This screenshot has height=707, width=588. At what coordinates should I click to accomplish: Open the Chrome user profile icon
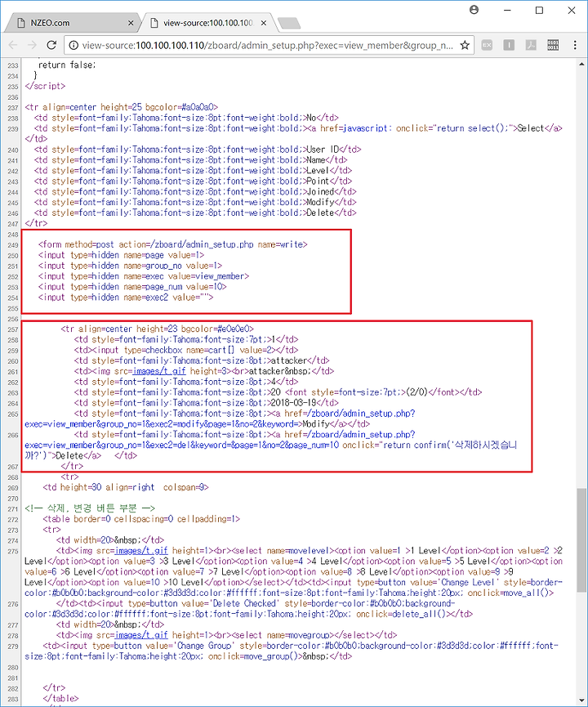coord(474,10)
